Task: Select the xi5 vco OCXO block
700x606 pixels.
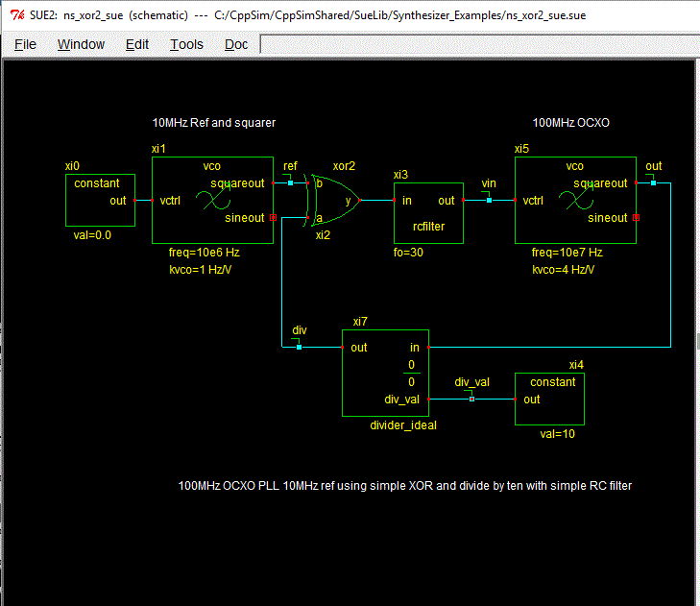Action: click(x=575, y=200)
